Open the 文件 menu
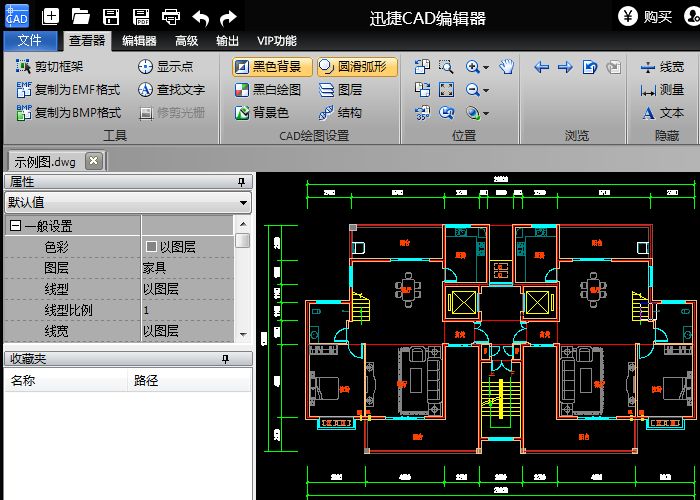Image resolution: width=700 pixels, height=500 pixels. pos(30,41)
